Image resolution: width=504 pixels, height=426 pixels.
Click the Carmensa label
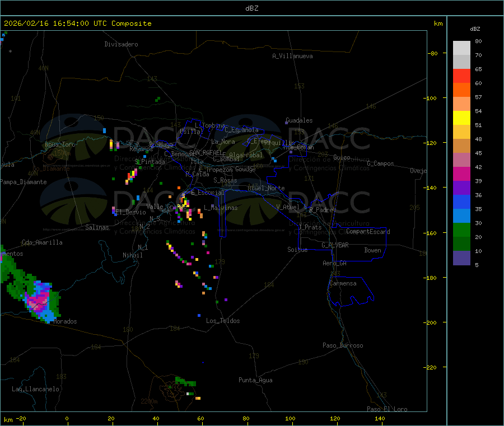[343, 283]
